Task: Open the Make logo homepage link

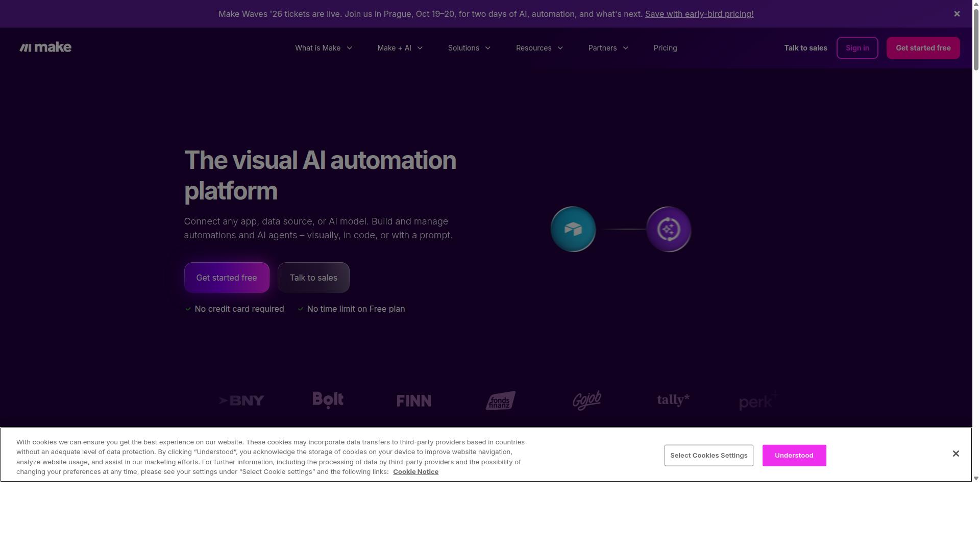Action: pyautogui.click(x=45, y=47)
